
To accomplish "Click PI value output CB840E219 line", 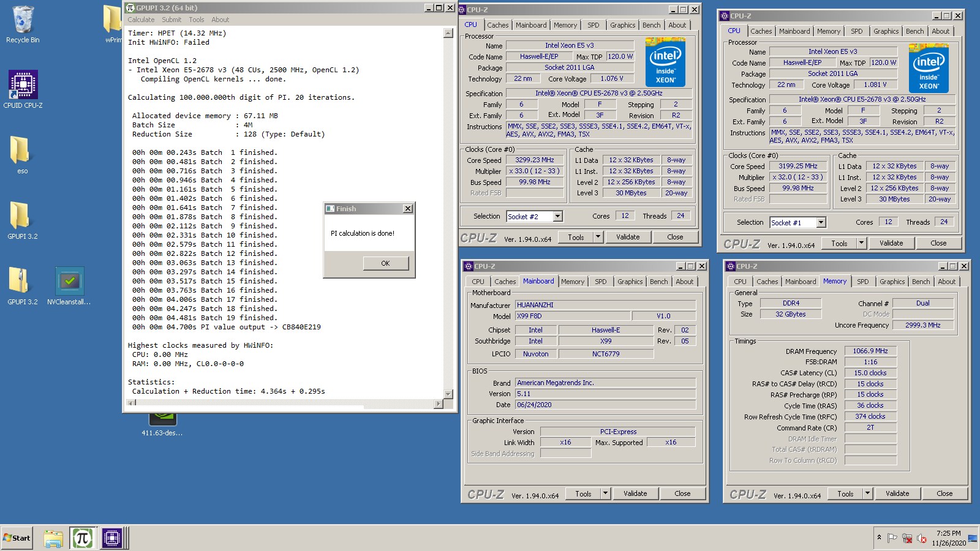I will (227, 327).
